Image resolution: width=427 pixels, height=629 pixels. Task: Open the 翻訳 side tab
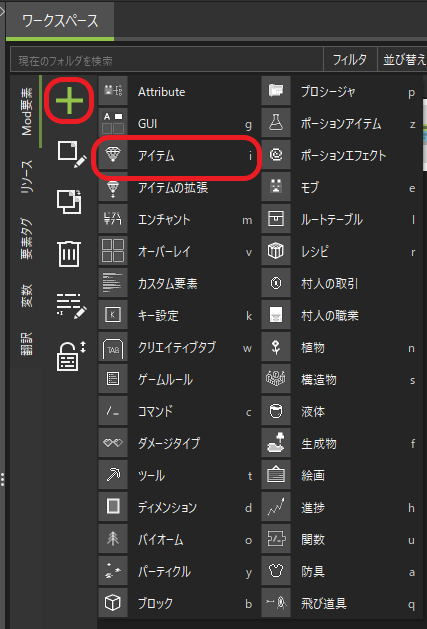pyautogui.click(x=27, y=344)
